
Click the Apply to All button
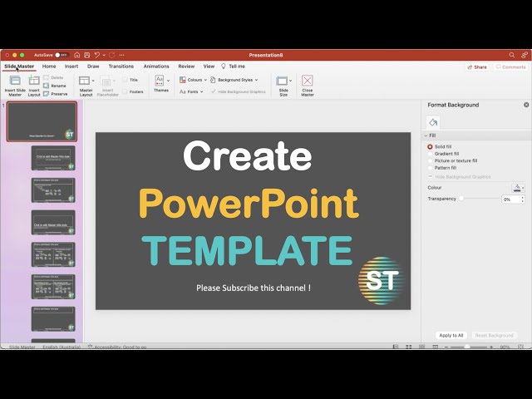pos(451,335)
